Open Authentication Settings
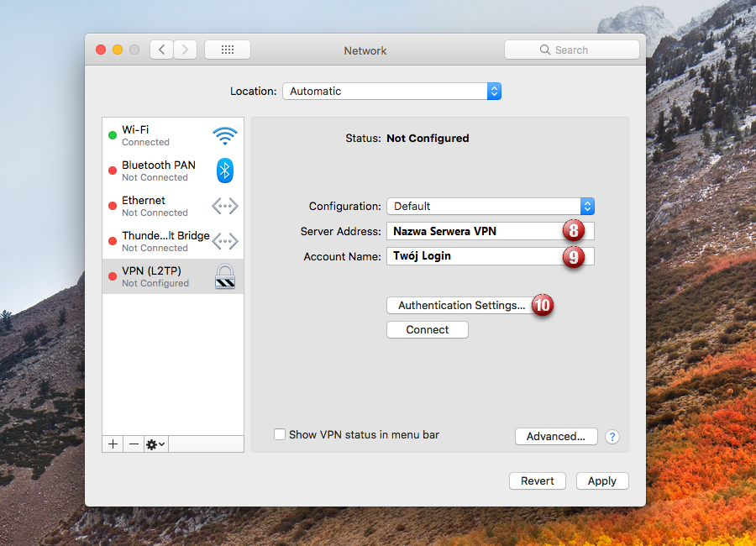This screenshot has width=756, height=546. 461,305
